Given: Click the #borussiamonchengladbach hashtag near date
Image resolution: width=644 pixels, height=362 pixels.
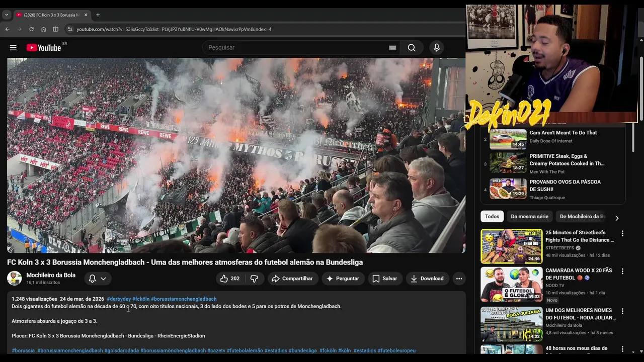Looking at the screenshot, I should [x=184, y=299].
